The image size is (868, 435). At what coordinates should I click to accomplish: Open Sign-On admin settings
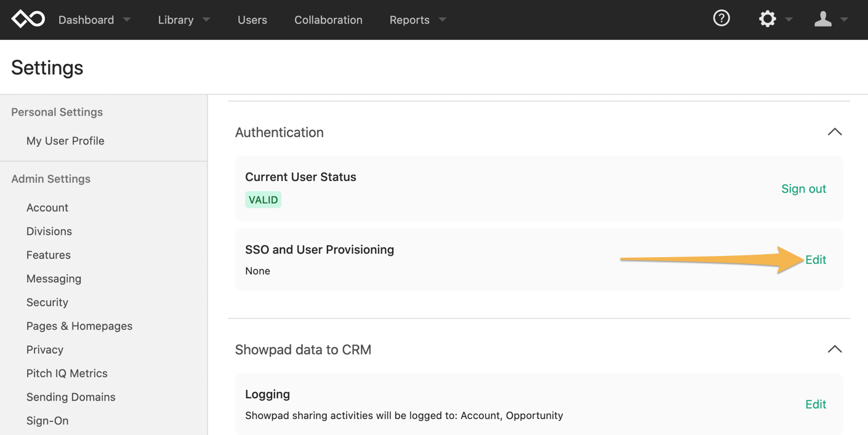tap(47, 421)
